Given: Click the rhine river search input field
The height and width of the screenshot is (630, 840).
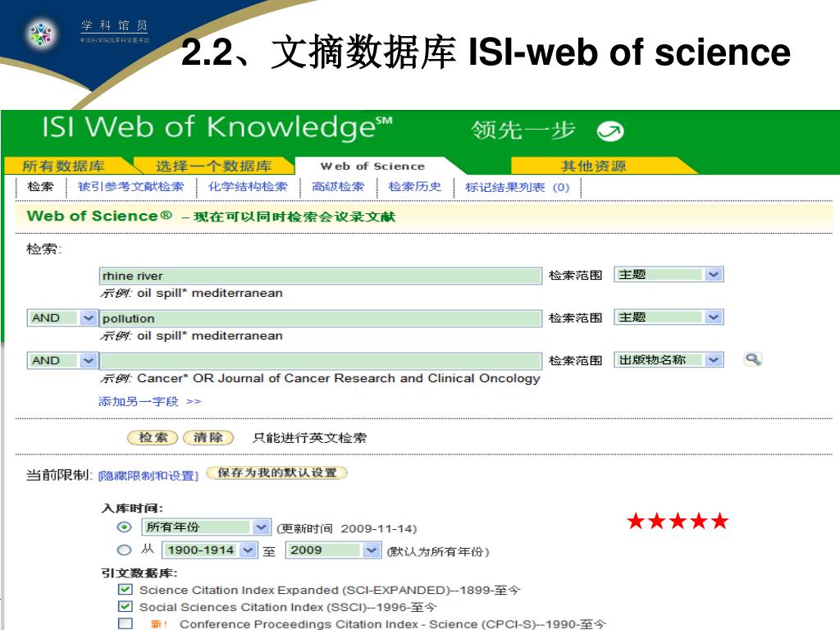Looking at the screenshot, I should tap(321, 276).
